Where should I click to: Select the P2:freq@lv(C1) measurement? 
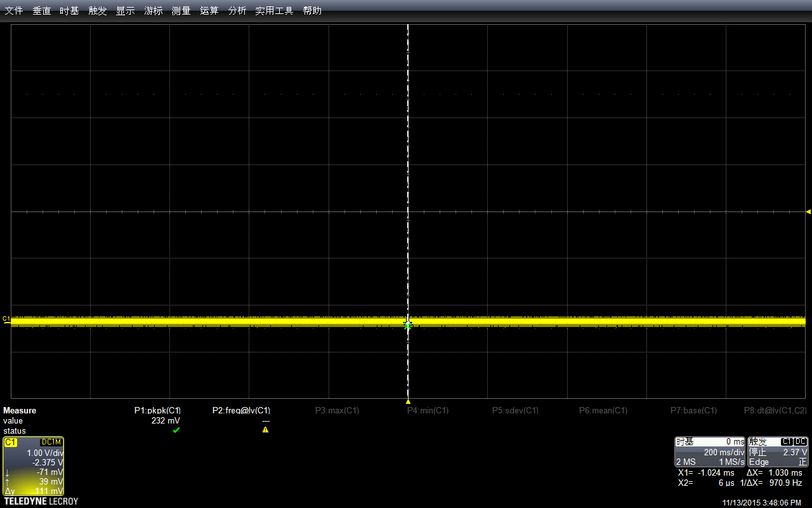point(241,410)
